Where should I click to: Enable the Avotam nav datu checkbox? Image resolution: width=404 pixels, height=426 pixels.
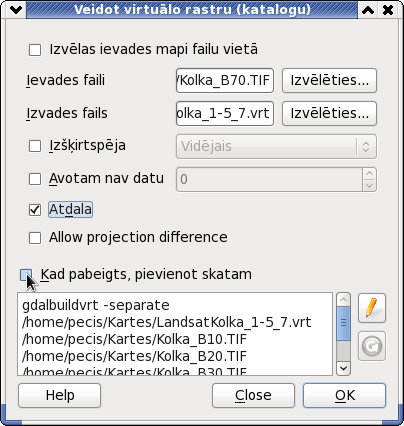[35, 179]
